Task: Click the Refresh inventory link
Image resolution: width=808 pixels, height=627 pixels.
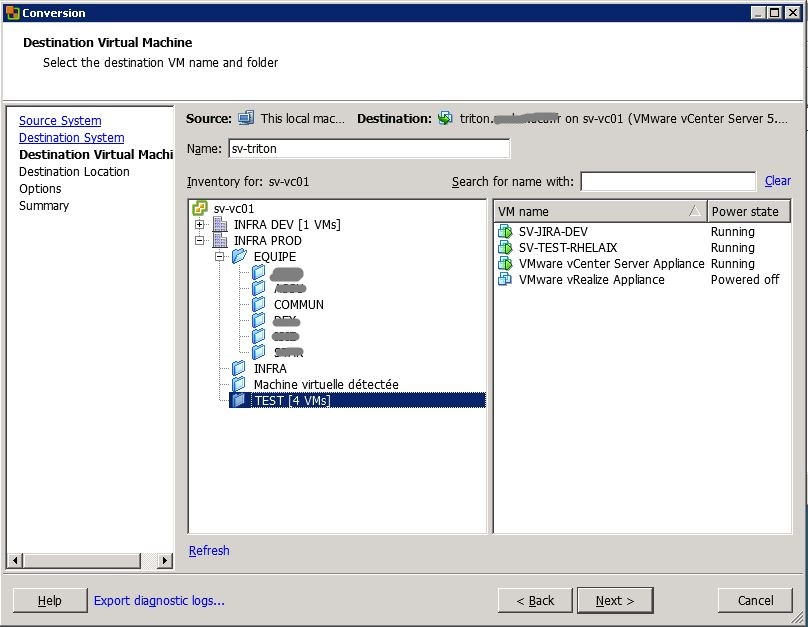Action: click(x=209, y=550)
